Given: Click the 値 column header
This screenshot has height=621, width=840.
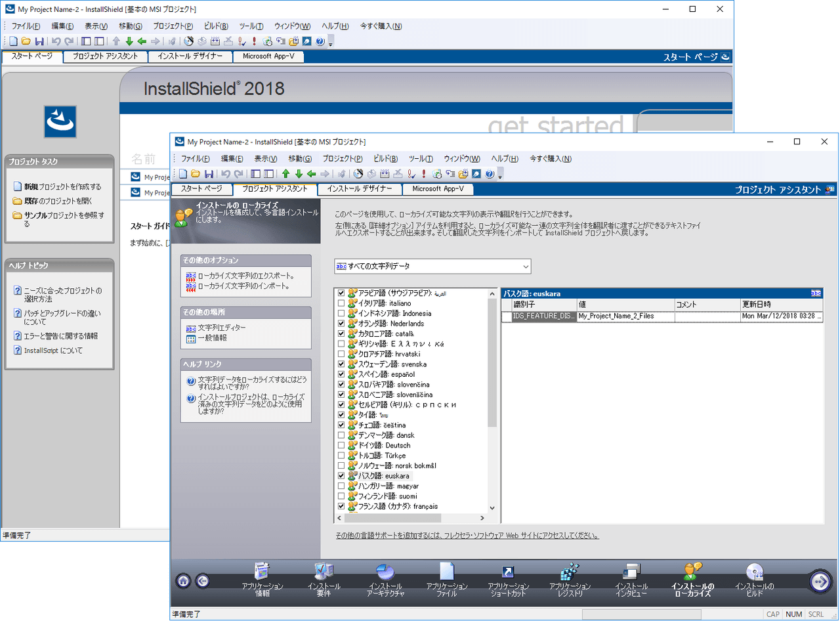Looking at the screenshot, I should 625,305.
